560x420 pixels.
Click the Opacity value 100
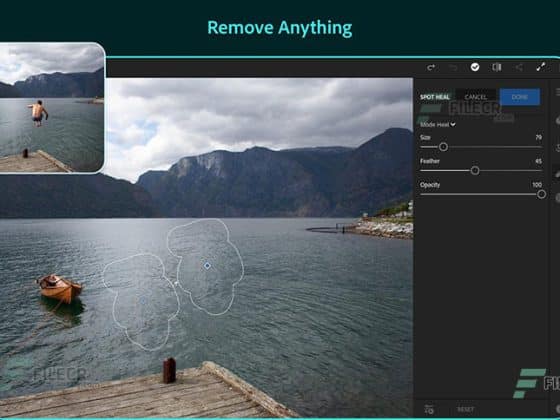(537, 185)
